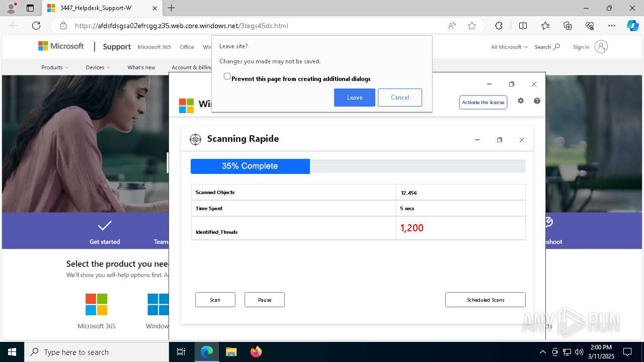Click Cancel in the Leave site dialog

click(x=400, y=98)
